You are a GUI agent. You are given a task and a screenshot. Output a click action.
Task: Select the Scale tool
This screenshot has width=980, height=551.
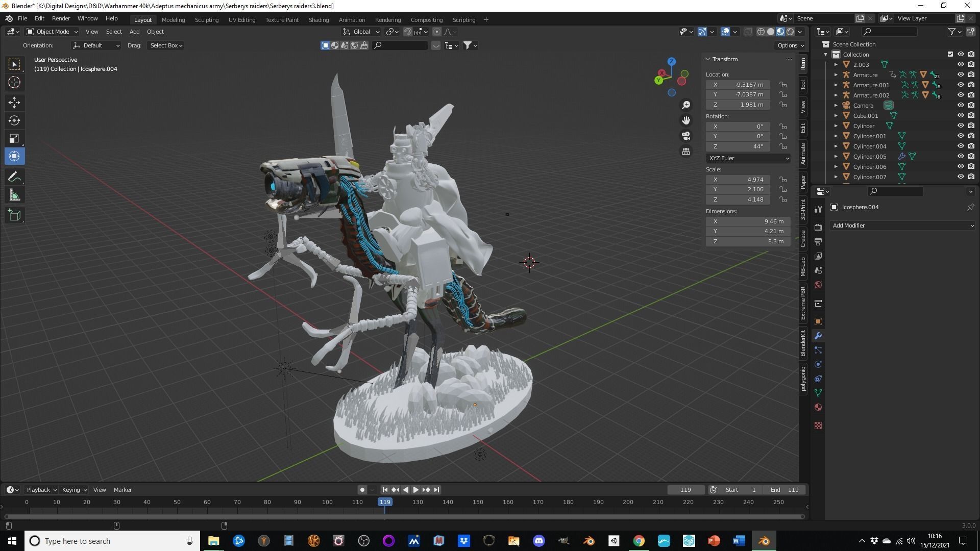[14, 138]
